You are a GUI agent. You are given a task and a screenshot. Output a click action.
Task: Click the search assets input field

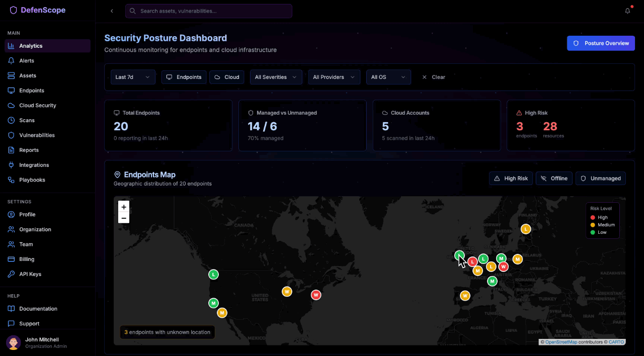tap(208, 11)
